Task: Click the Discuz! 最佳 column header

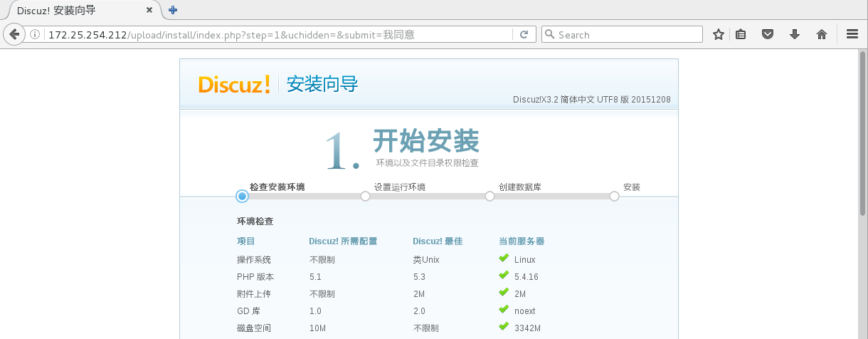Action: pyautogui.click(x=438, y=241)
